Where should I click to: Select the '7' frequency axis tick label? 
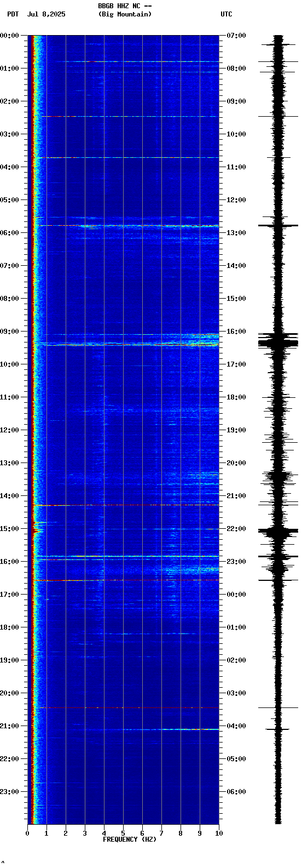pos(161,833)
